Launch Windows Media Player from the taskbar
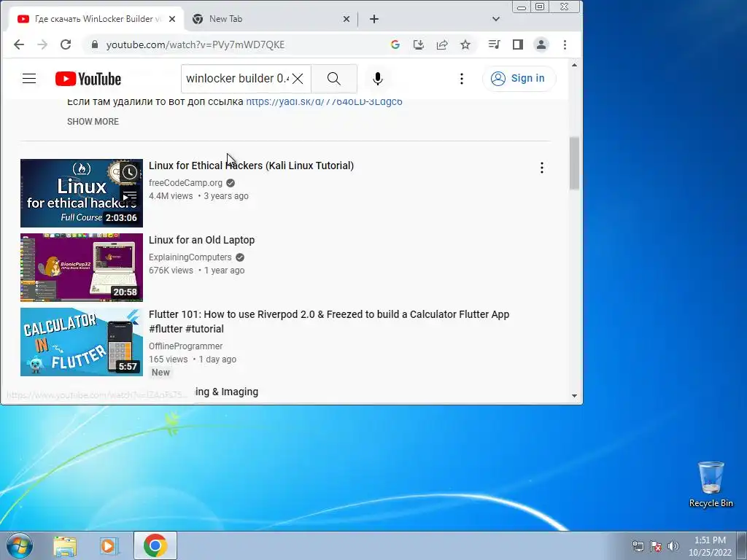The image size is (747, 560). tap(109, 545)
